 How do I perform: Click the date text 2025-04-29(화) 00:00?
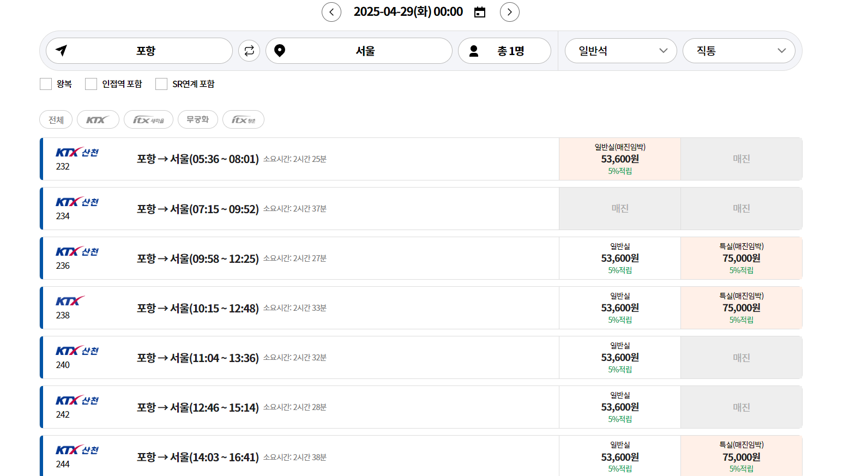(408, 12)
